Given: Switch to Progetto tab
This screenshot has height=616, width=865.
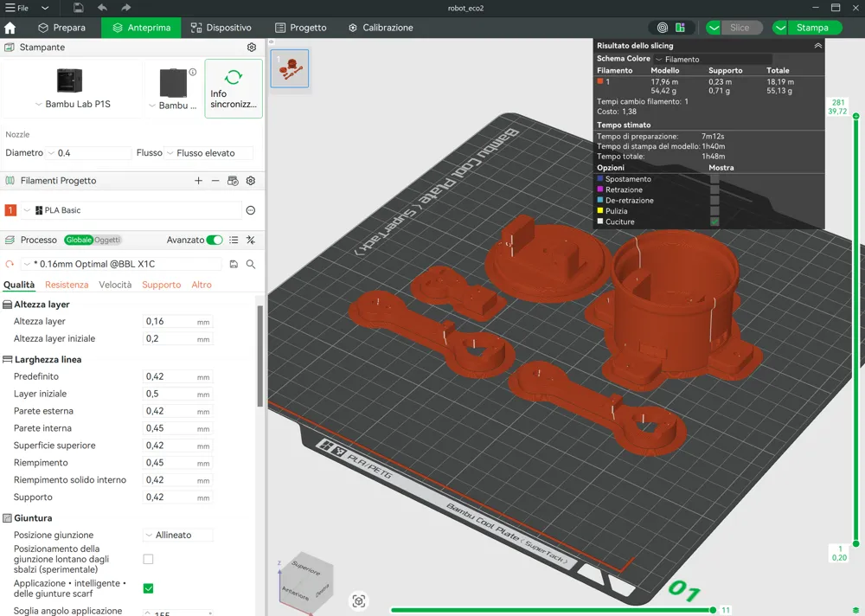Looking at the screenshot, I should [301, 28].
